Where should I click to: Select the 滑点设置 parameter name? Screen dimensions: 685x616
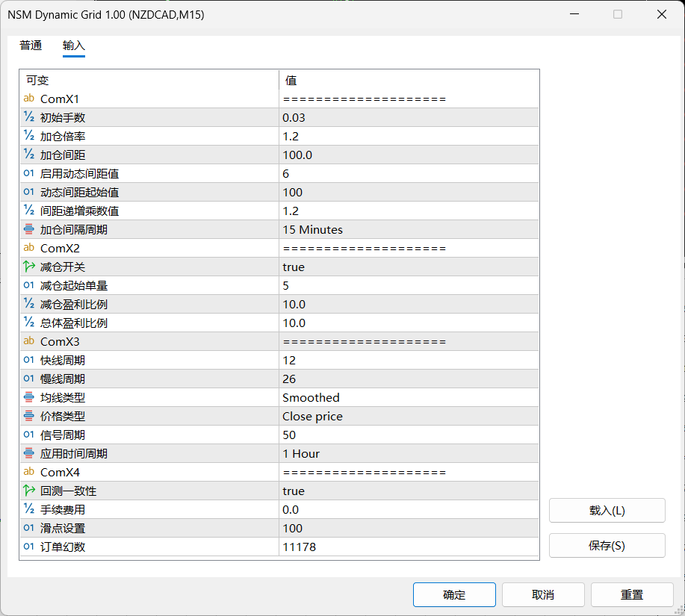pos(63,528)
